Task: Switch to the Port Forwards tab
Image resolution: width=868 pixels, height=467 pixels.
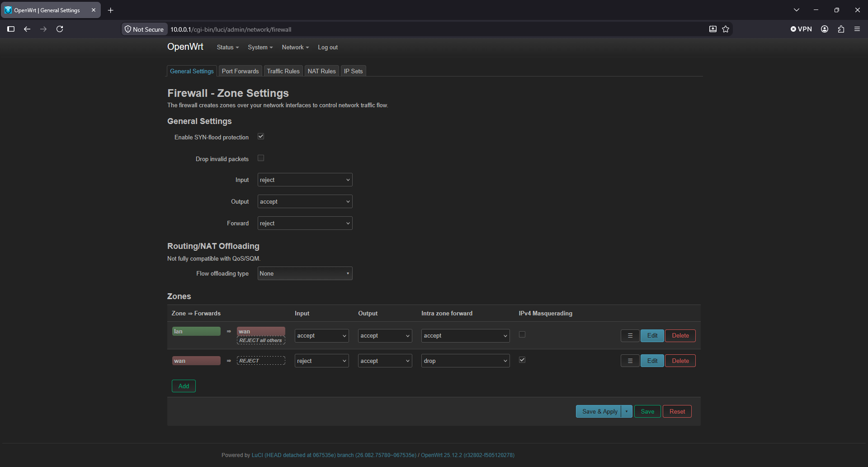Action: point(241,71)
